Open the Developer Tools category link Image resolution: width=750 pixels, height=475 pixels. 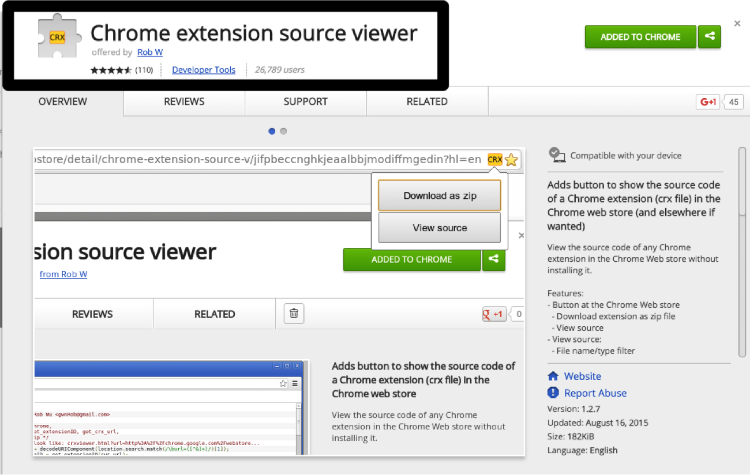203,70
